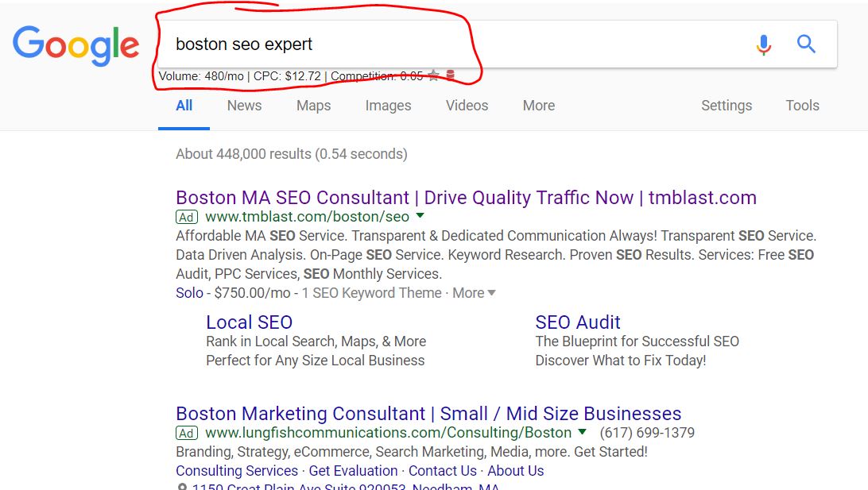The height and width of the screenshot is (490, 868).
Task: Open the Tools filter menu
Action: 802,105
